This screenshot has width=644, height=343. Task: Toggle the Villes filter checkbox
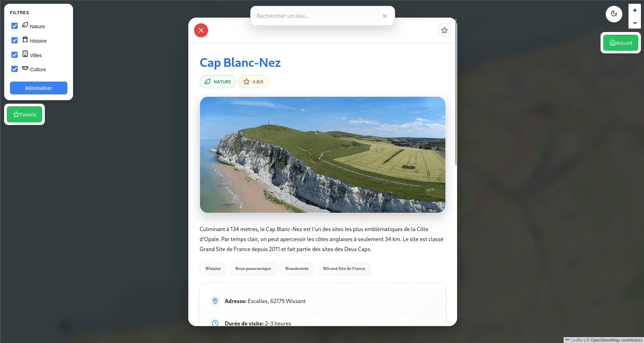(14, 55)
